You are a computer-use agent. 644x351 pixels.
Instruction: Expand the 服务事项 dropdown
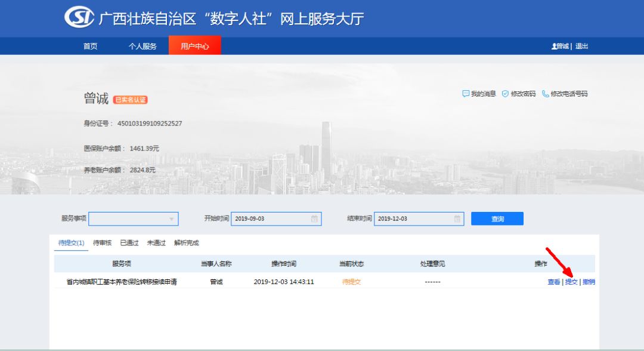point(172,219)
